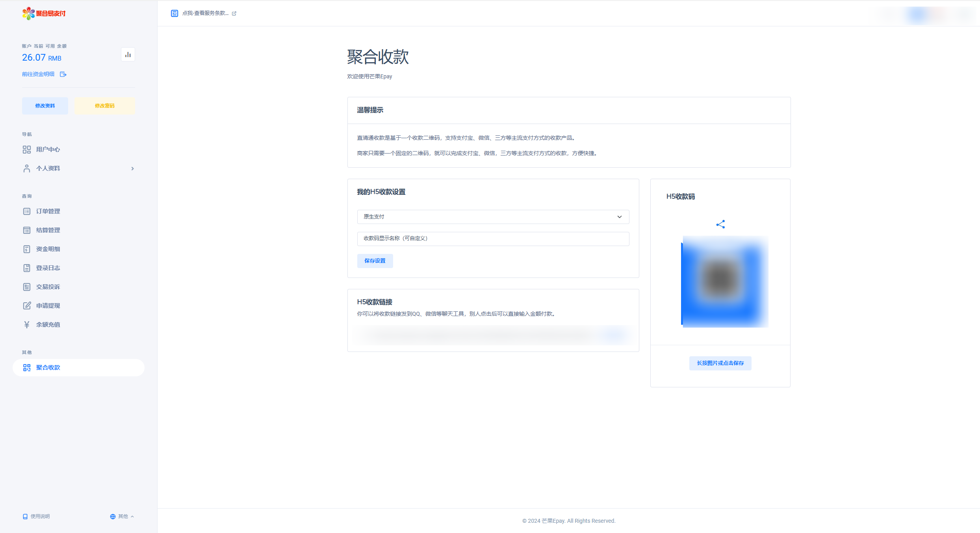Click the service terms document icon

[x=174, y=13]
